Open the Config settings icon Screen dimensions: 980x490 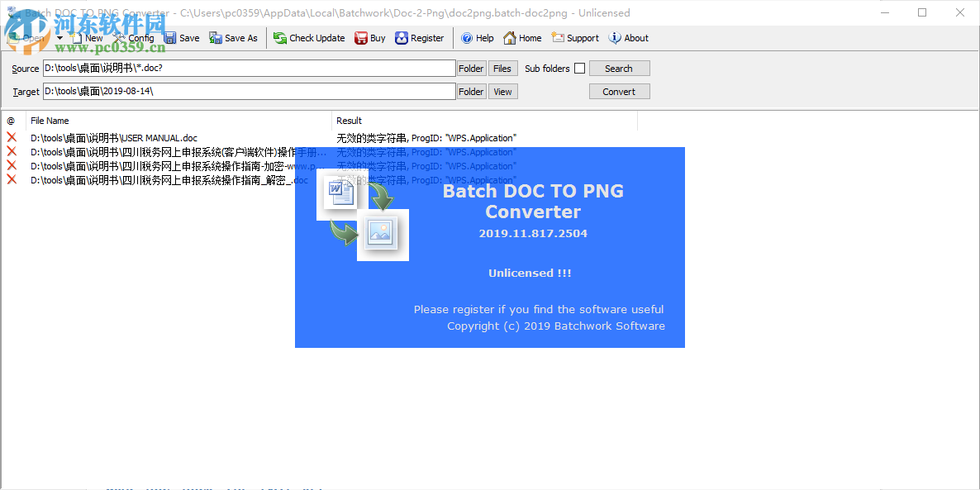click(x=118, y=37)
